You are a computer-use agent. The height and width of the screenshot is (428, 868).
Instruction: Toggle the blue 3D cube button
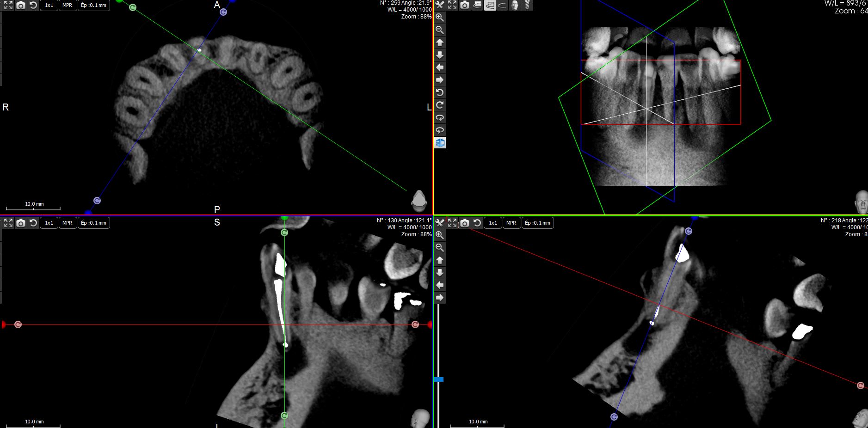[440, 143]
